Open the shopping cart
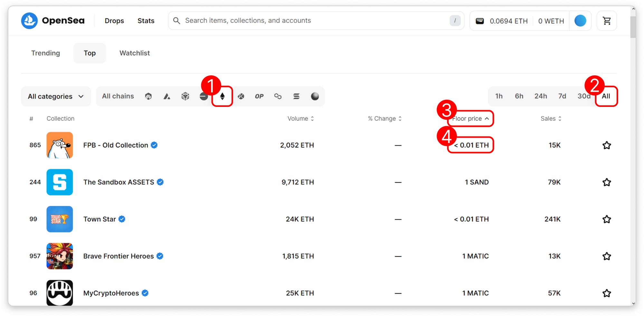The image size is (644, 316). pyautogui.click(x=607, y=21)
